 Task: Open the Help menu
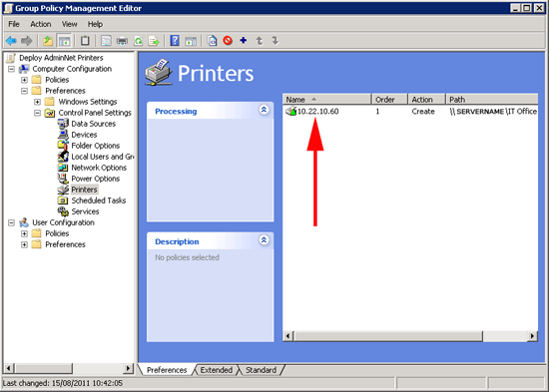point(95,24)
